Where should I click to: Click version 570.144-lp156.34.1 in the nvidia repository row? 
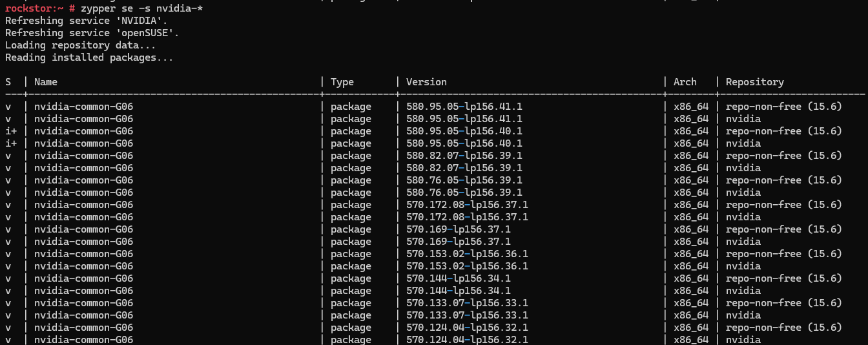pyautogui.click(x=459, y=291)
